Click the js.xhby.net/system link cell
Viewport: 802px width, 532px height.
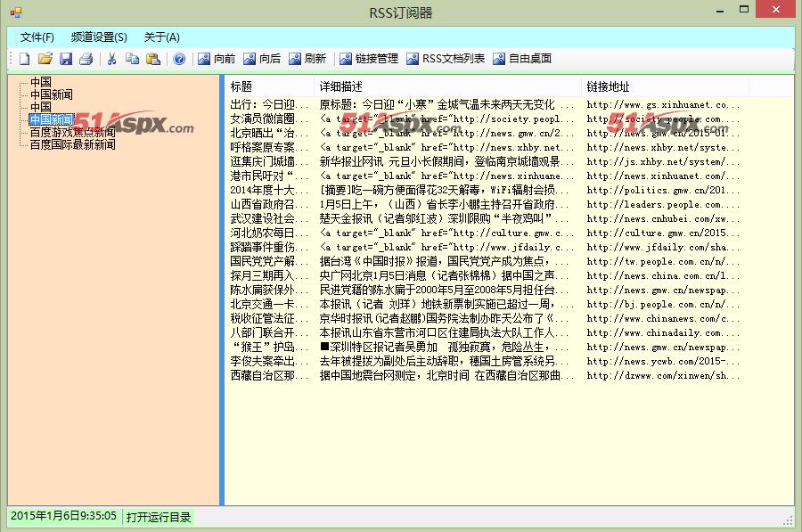tap(663, 161)
